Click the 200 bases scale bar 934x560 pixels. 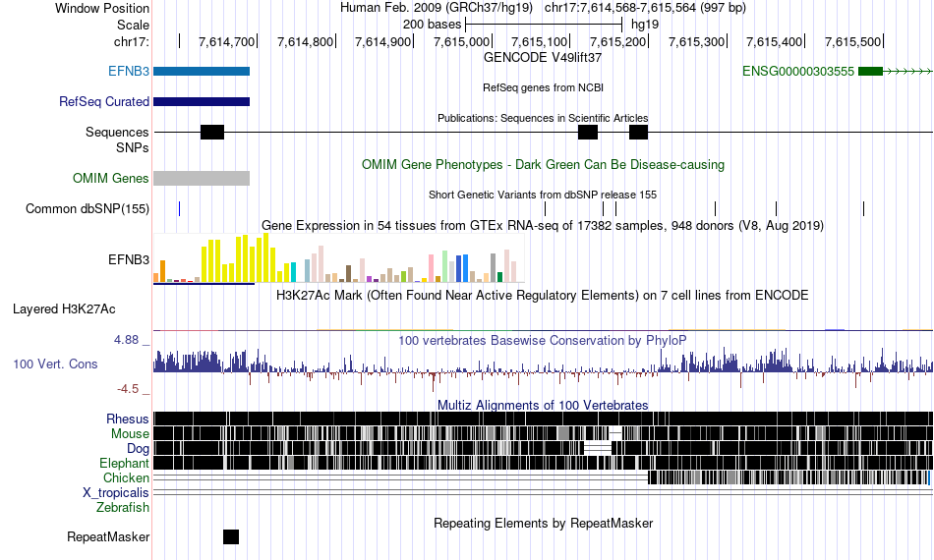(x=544, y=25)
